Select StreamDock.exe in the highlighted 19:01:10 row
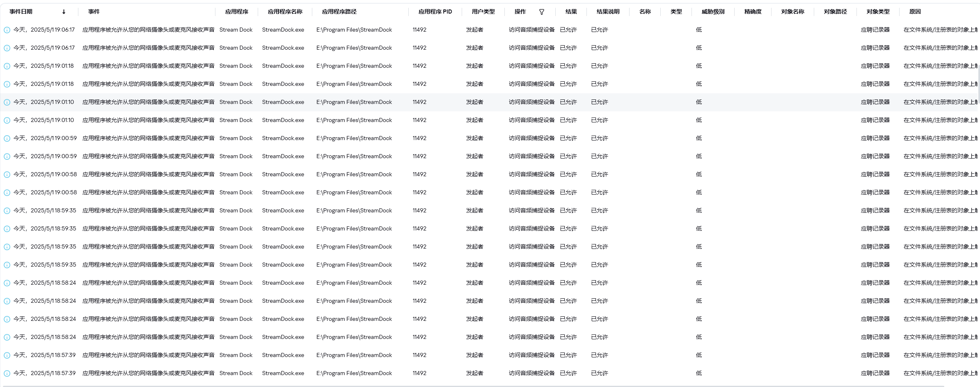This screenshot has height=387, width=980. pos(283,102)
